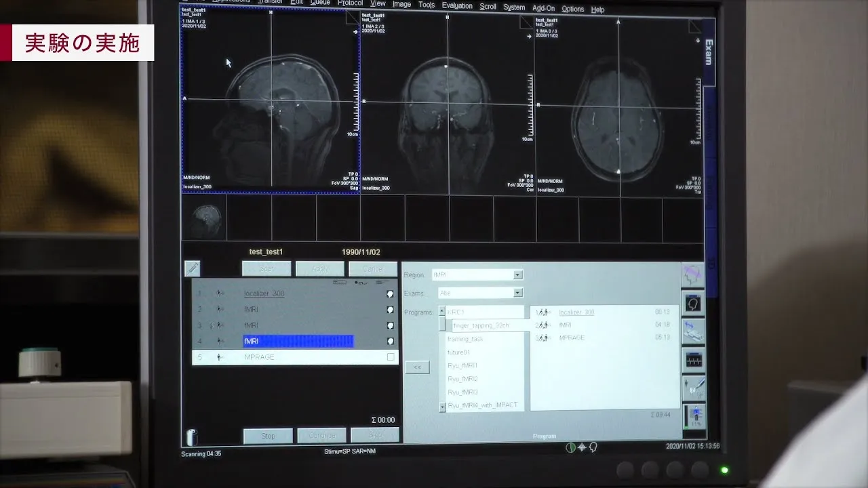Image resolution: width=868 pixels, height=488 pixels.
Task: Click the head marker on localizer_300 queue row
Action: 390,293
